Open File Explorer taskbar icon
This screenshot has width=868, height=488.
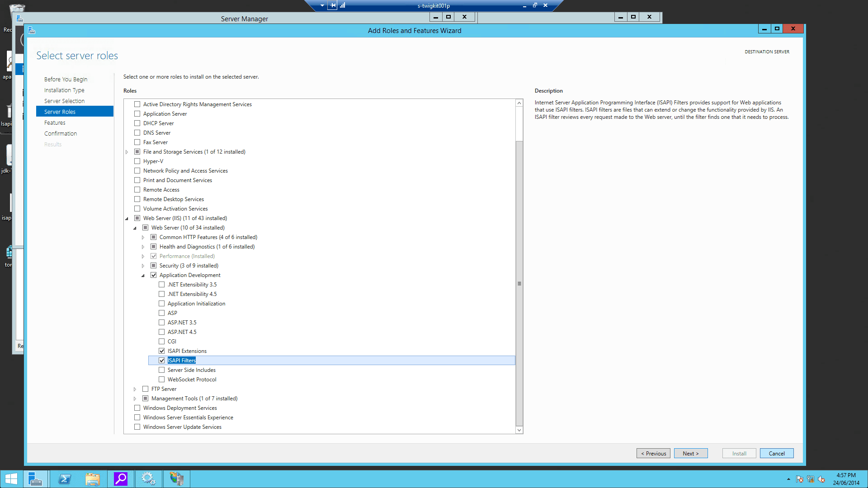tap(93, 479)
